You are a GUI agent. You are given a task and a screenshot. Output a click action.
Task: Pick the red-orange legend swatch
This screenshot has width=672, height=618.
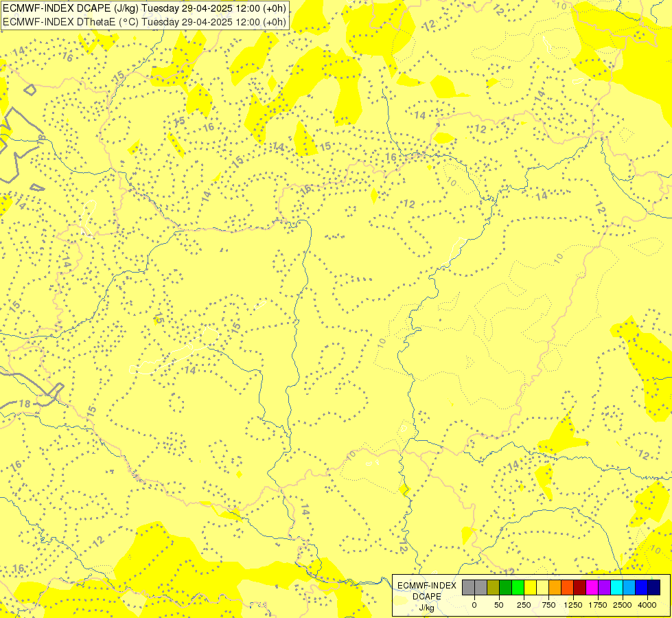568,587
